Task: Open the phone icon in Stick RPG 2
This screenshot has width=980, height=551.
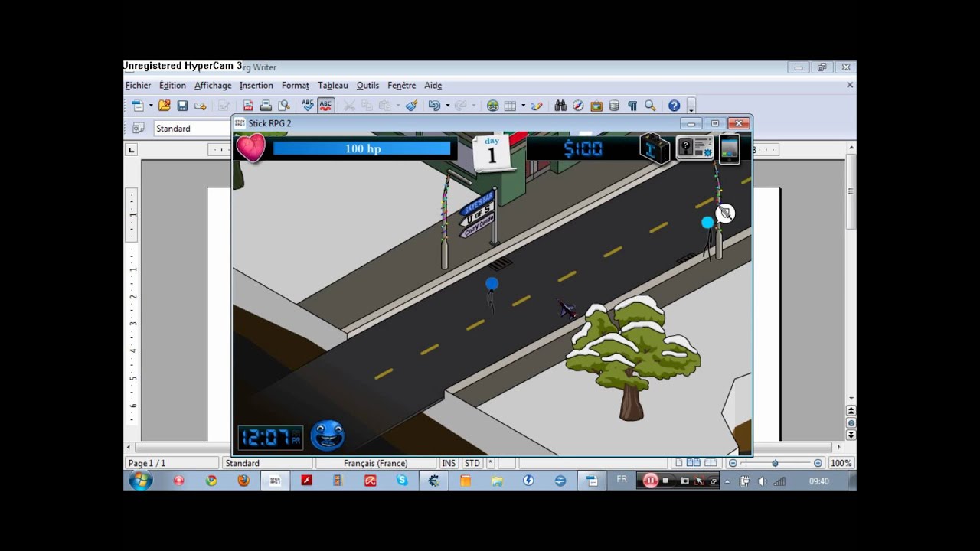Action: coord(730,148)
